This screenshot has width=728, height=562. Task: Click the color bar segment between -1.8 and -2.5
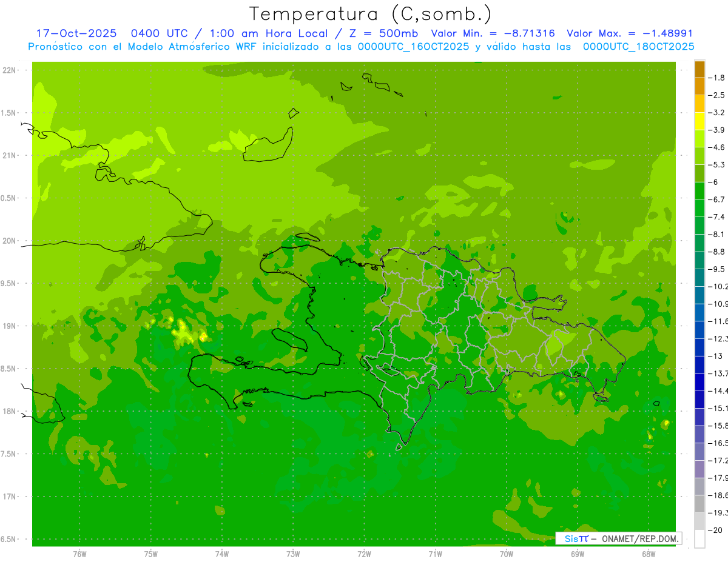pyautogui.click(x=699, y=86)
